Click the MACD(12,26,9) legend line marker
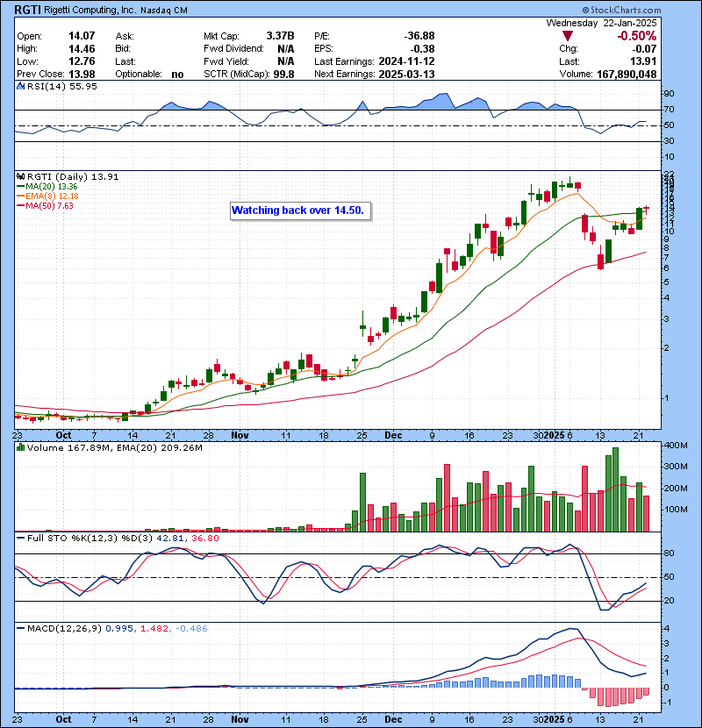 (20, 629)
